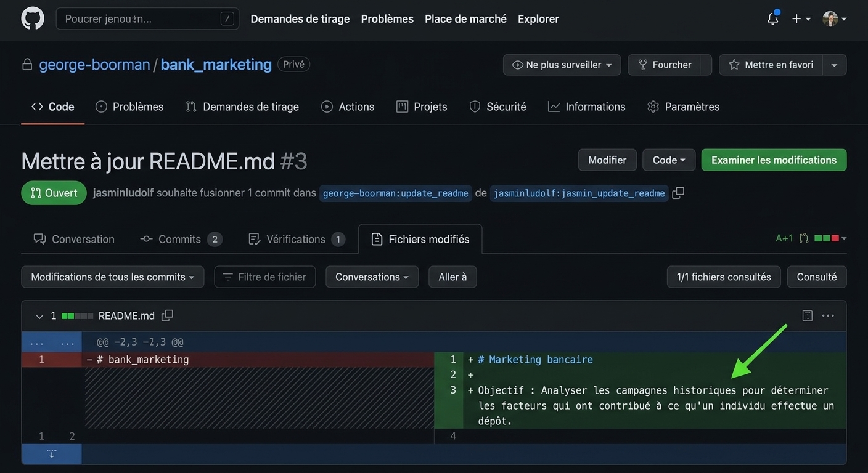Click Mettre en favori star button
868x473 pixels.
[x=771, y=65]
